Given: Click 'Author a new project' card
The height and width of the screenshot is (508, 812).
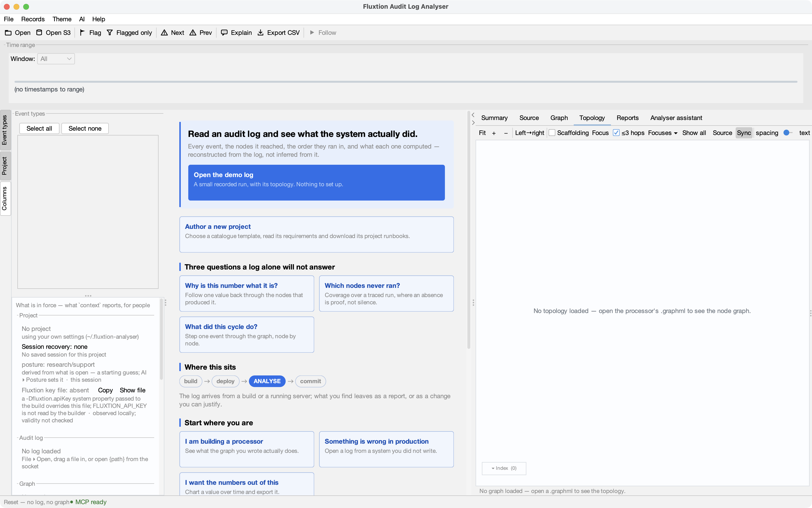Looking at the screenshot, I should pyautogui.click(x=316, y=234).
